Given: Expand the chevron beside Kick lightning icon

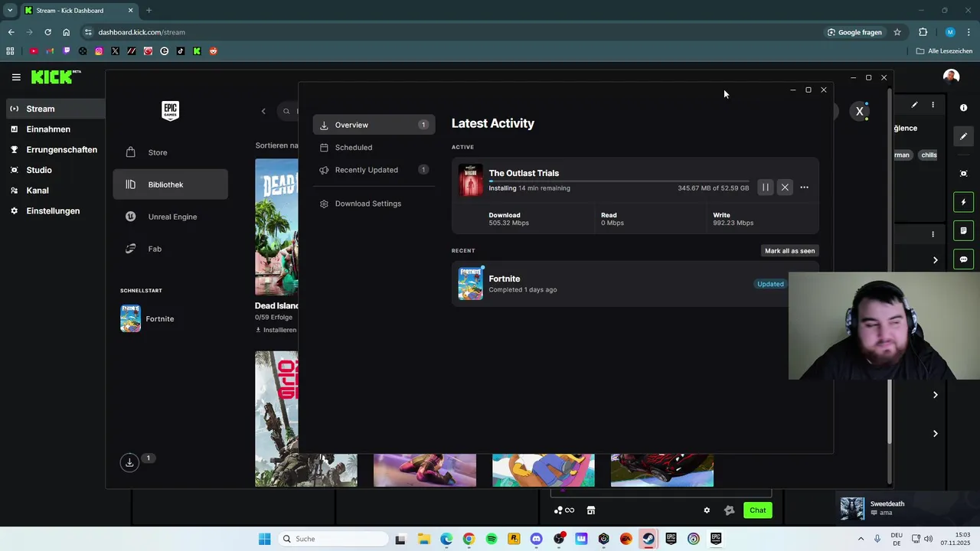Looking at the screenshot, I should pos(935,260).
